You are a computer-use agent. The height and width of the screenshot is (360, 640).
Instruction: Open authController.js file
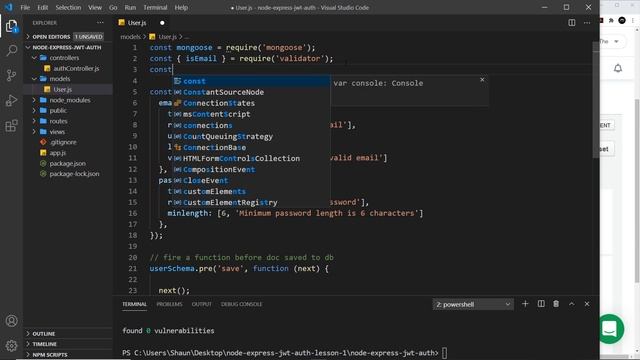click(68, 69)
